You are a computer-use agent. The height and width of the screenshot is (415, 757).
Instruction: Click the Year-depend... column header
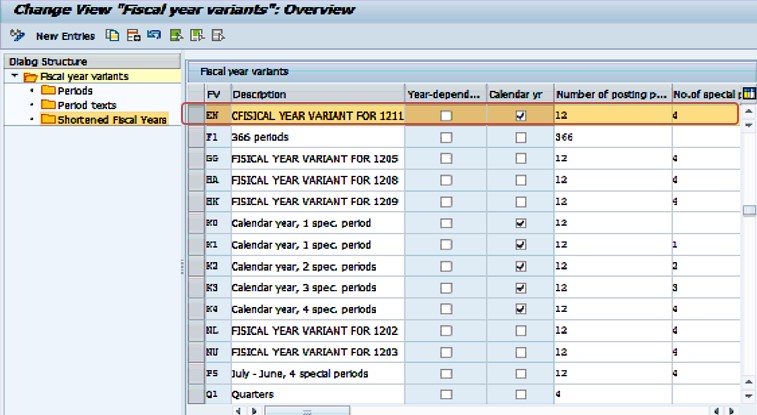click(445, 94)
